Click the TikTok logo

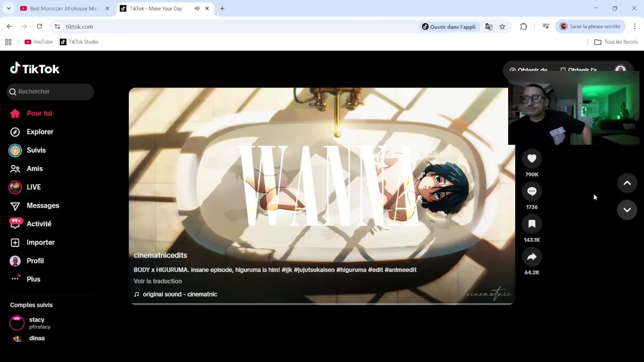[35, 69]
